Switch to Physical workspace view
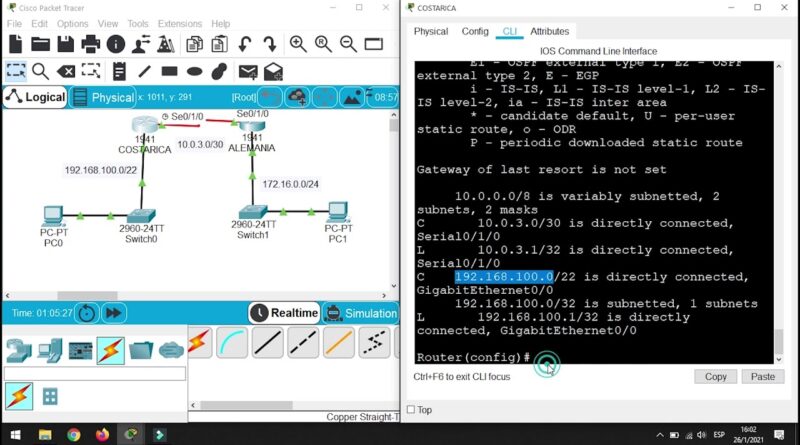 104,97
